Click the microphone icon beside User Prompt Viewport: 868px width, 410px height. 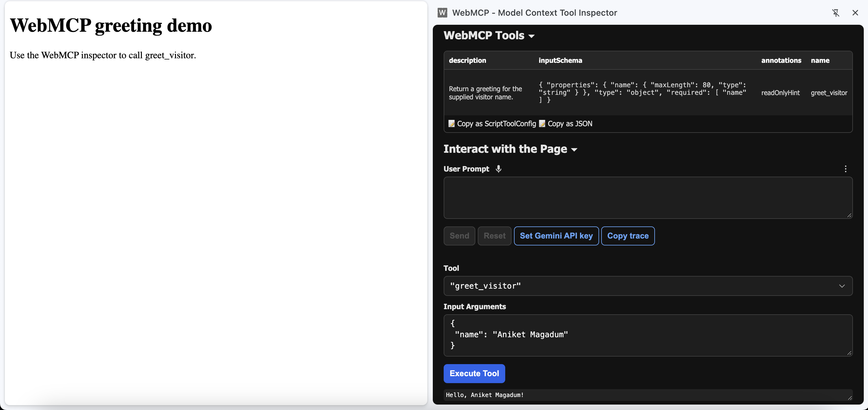click(498, 168)
